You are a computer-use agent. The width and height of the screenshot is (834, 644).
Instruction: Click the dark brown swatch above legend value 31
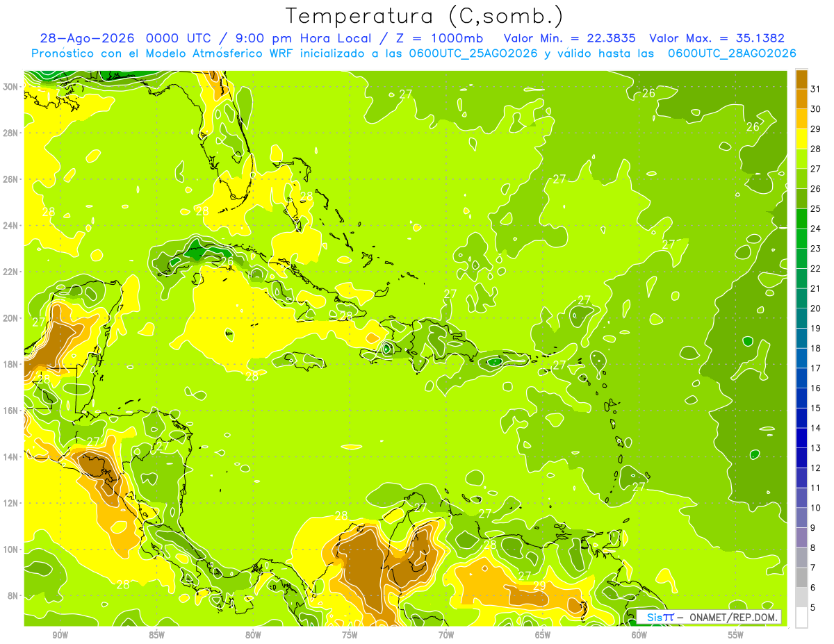[x=801, y=79]
